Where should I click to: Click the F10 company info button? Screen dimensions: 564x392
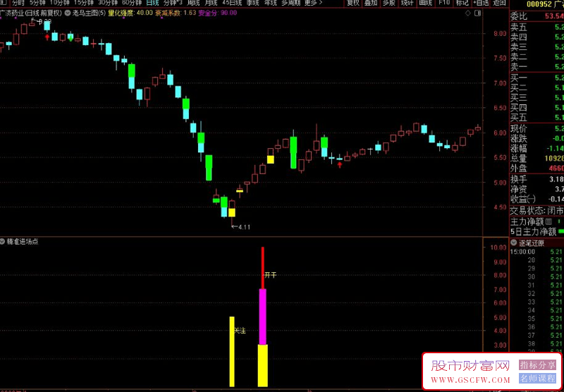(445, 3)
